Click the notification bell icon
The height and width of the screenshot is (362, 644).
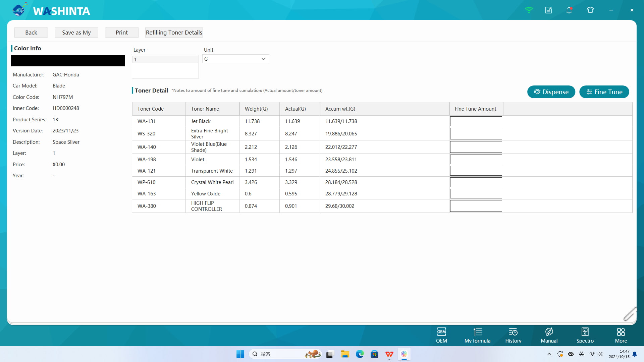[x=569, y=10]
